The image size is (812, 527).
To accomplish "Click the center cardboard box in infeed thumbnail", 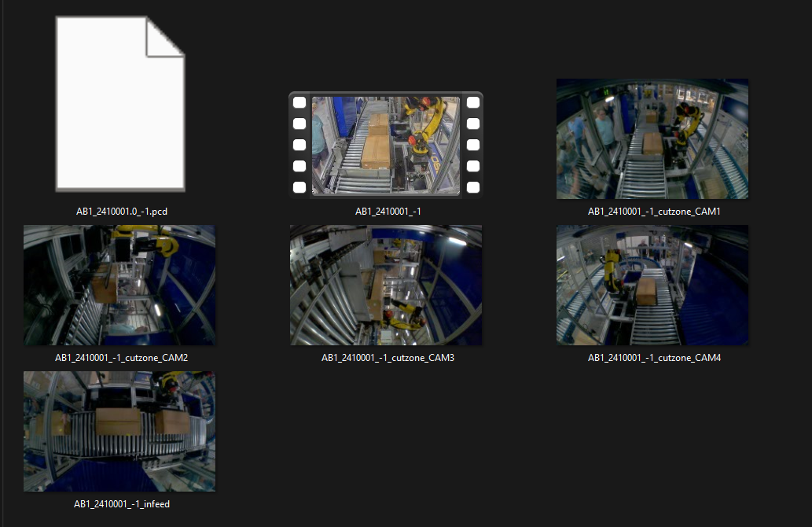I will pos(119,422).
